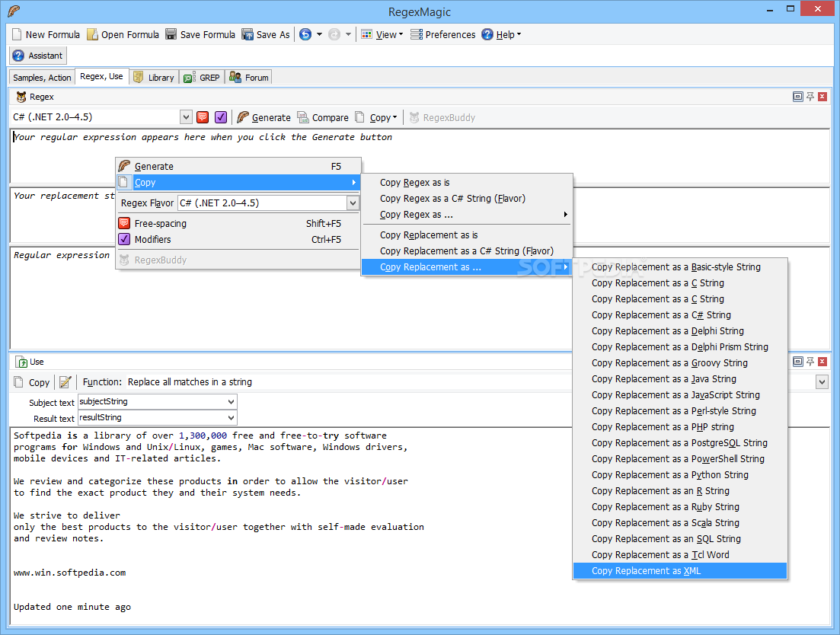Switch to the Samples, Action tab
The image size is (840, 635).
(x=42, y=78)
